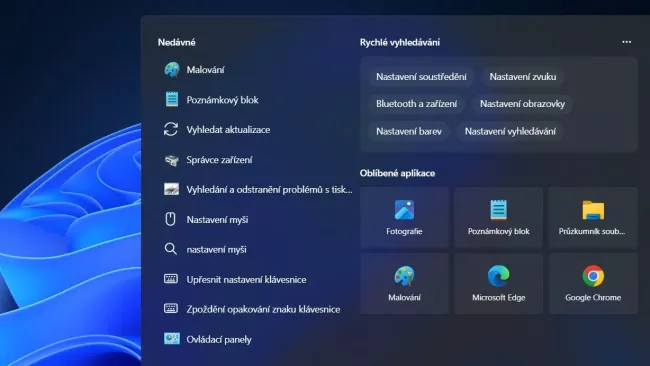Click the Upřesnit nastavení klávesnice text
This screenshot has height=366, width=650.
246,279
